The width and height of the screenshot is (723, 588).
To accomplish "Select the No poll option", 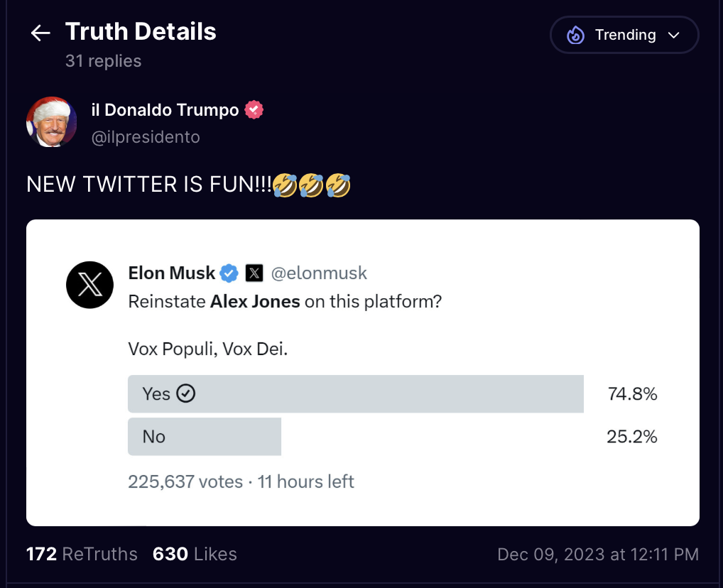I will pyautogui.click(x=205, y=436).
